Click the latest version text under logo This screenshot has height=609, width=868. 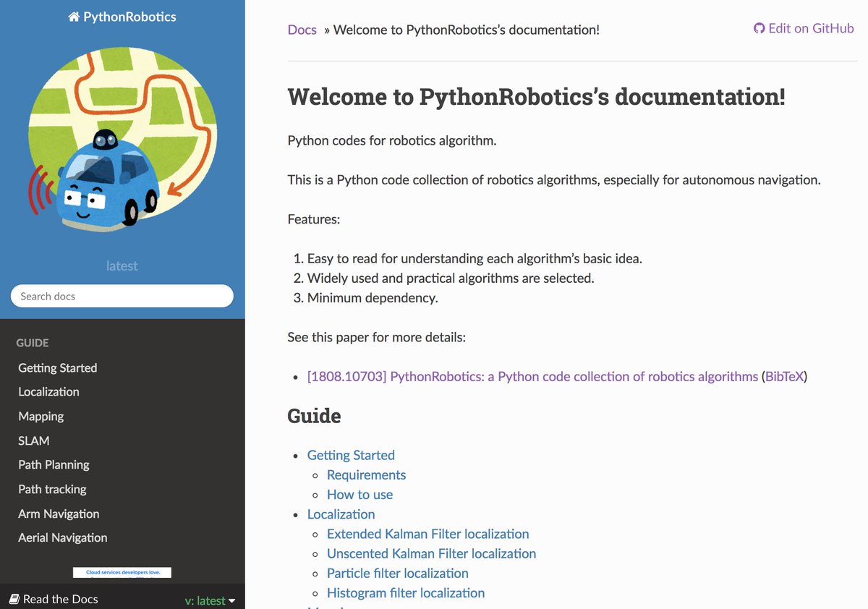click(122, 265)
